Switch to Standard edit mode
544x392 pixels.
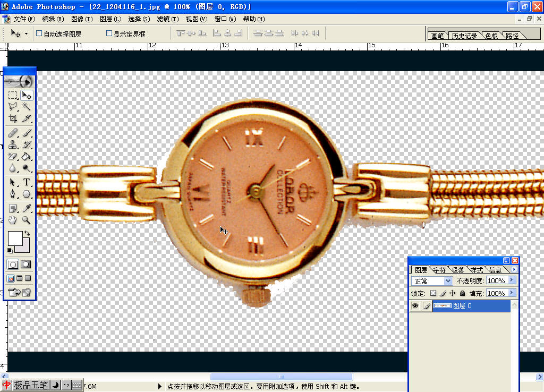coord(13,265)
